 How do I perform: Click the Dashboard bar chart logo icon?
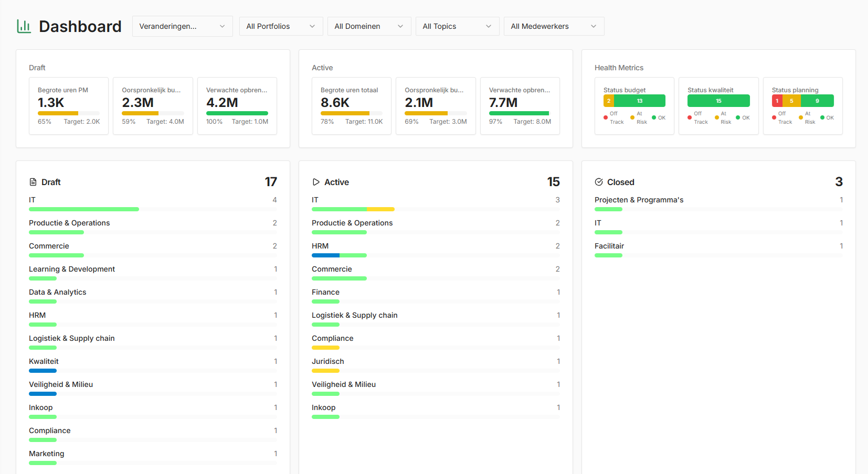(23, 26)
